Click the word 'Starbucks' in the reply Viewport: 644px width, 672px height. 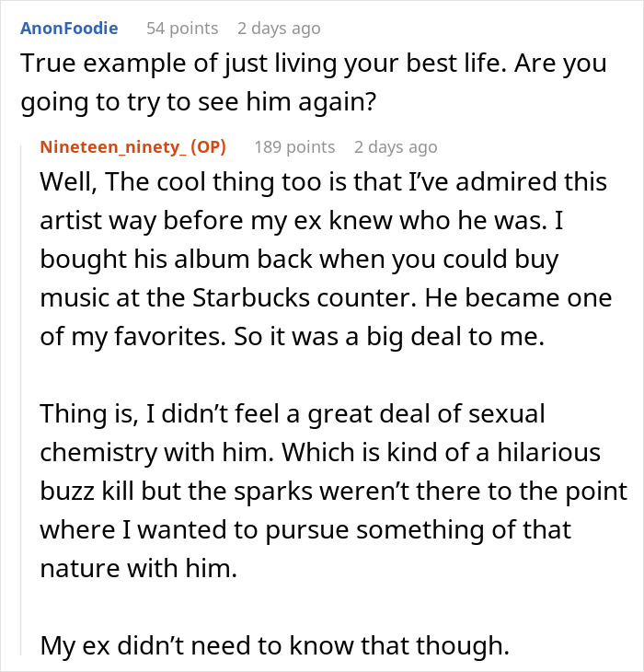(x=250, y=297)
